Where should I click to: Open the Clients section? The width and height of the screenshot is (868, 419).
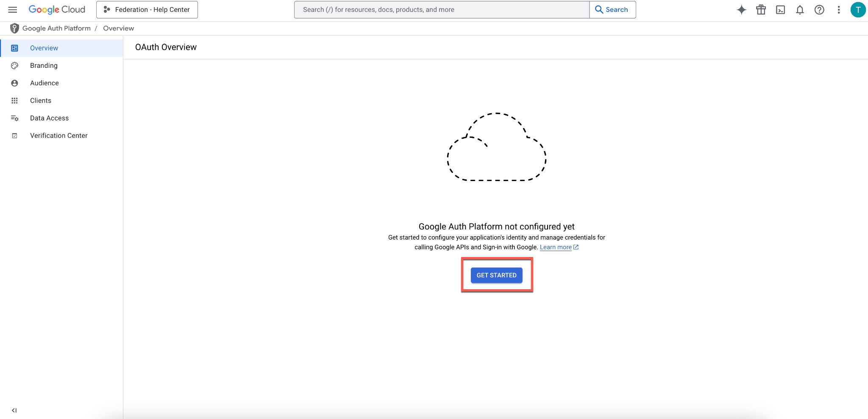tap(41, 101)
